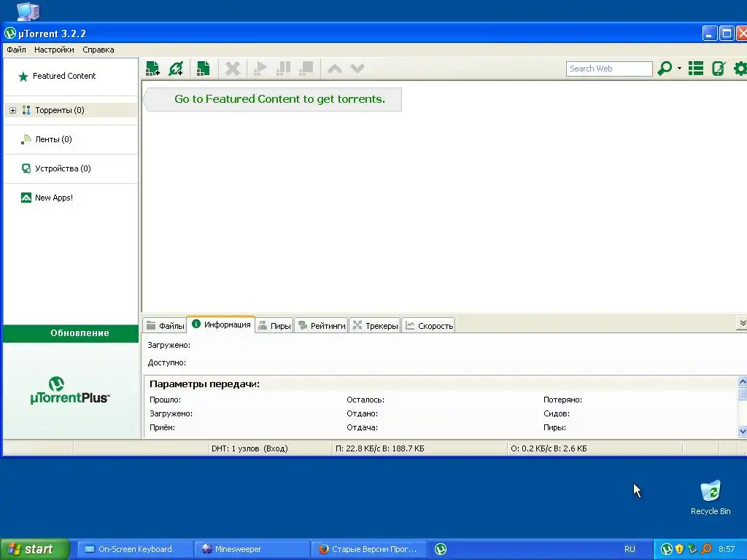Viewport: 747px width, 560px height.
Task: Switch to the Пиры tab
Action: pos(274,326)
